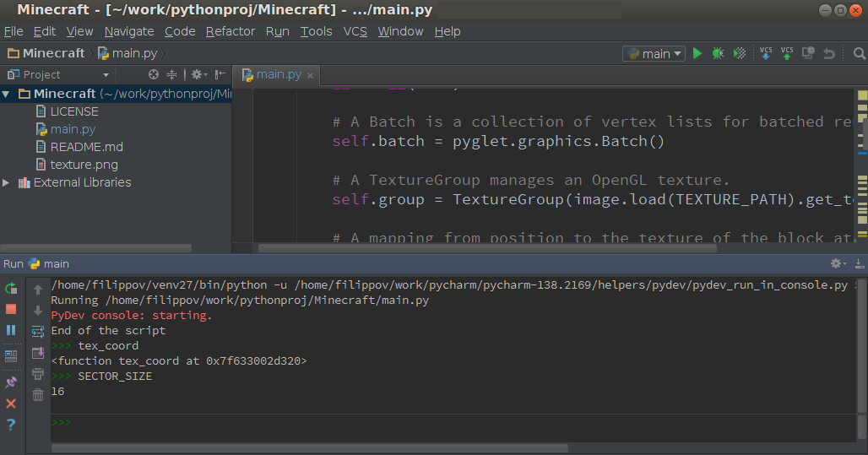Open Project panel settings gear

pyautogui.click(x=198, y=74)
